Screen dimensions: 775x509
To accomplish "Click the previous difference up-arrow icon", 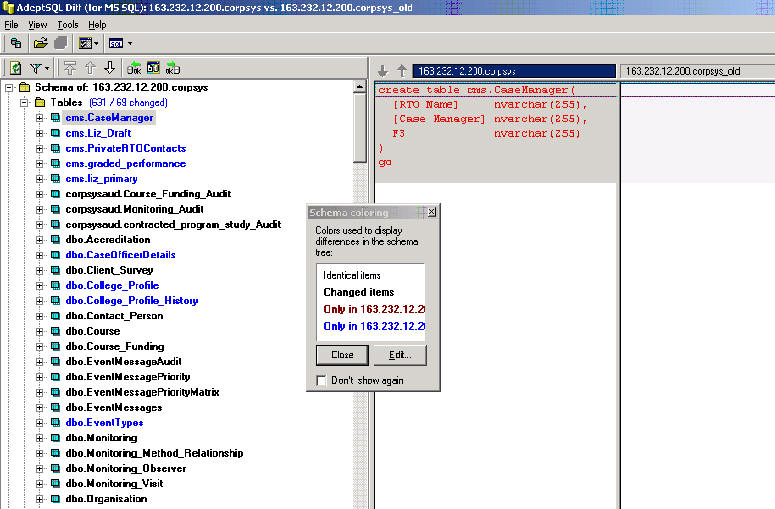I will coord(90,68).
